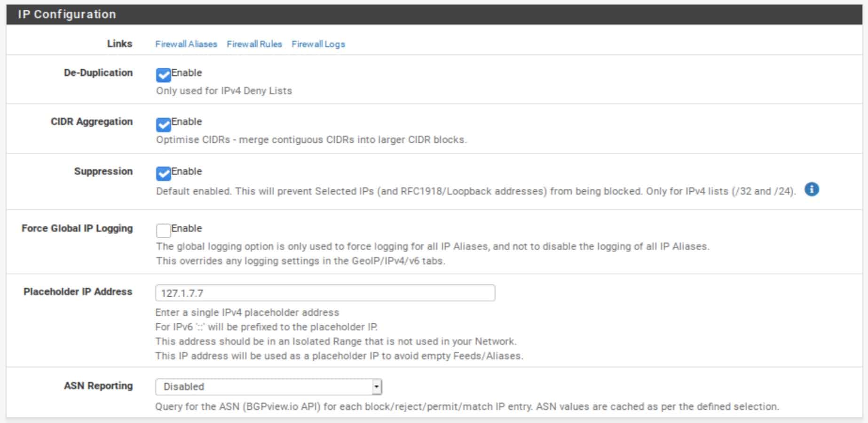This screenshot has height=423, width=868.
Task: Disable the De-Duplication checkbox
Action: [x=163, y=75]
